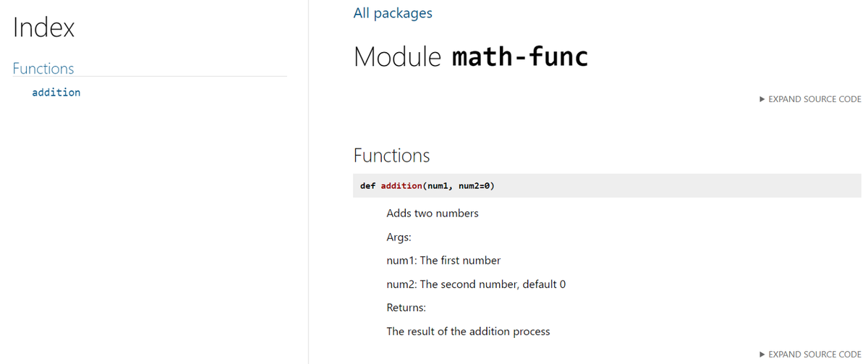868x364 pixels.
Task: Jump to addition in the sidebar index
Action: point(56,93)
